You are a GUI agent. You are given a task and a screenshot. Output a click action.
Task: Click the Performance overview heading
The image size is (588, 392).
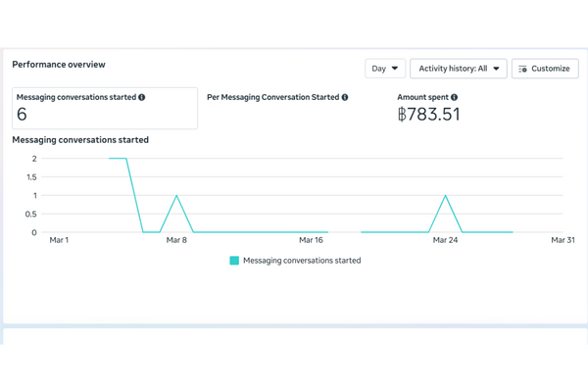58,65
